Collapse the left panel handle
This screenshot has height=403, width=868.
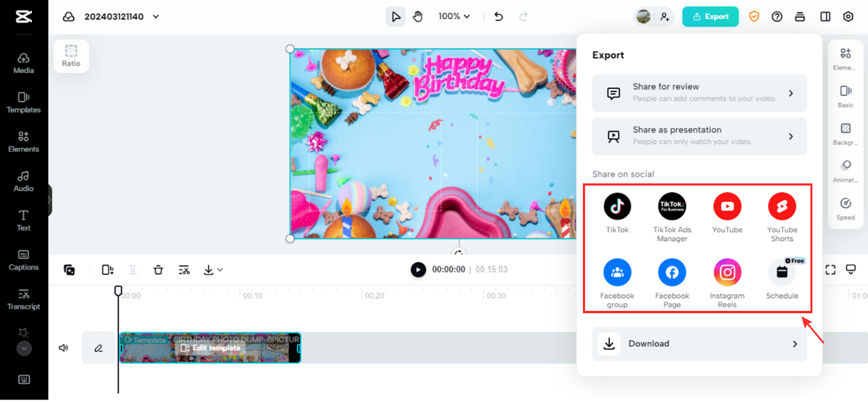click(x=50, y=200)
